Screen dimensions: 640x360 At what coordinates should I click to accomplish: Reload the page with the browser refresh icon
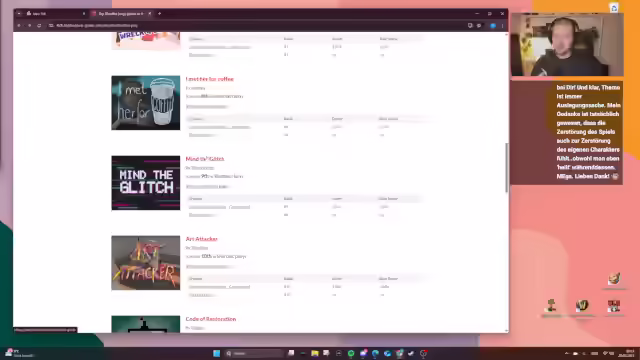tap(39, 25)
